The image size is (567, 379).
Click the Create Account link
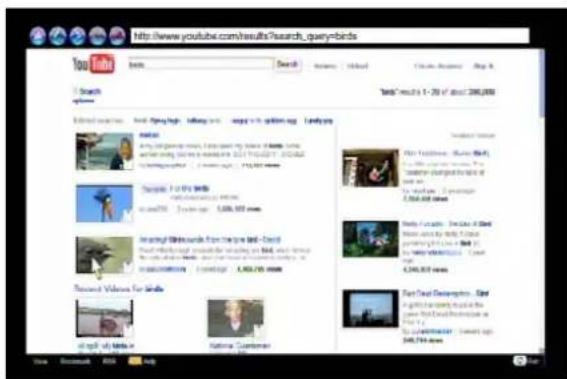(x=438, y=66)
